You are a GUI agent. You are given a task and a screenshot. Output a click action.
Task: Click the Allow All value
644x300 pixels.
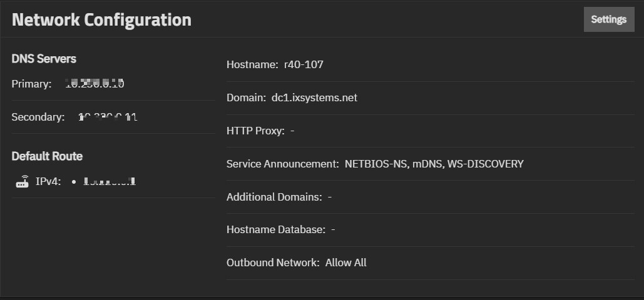tap(346, 262)
